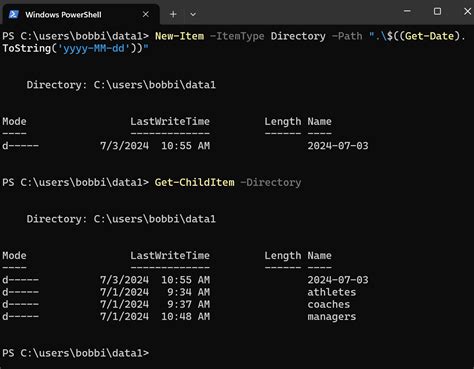Click the 10:48 AM timestamp for managers
Screen dimensions: 474x369
point(186,316)
